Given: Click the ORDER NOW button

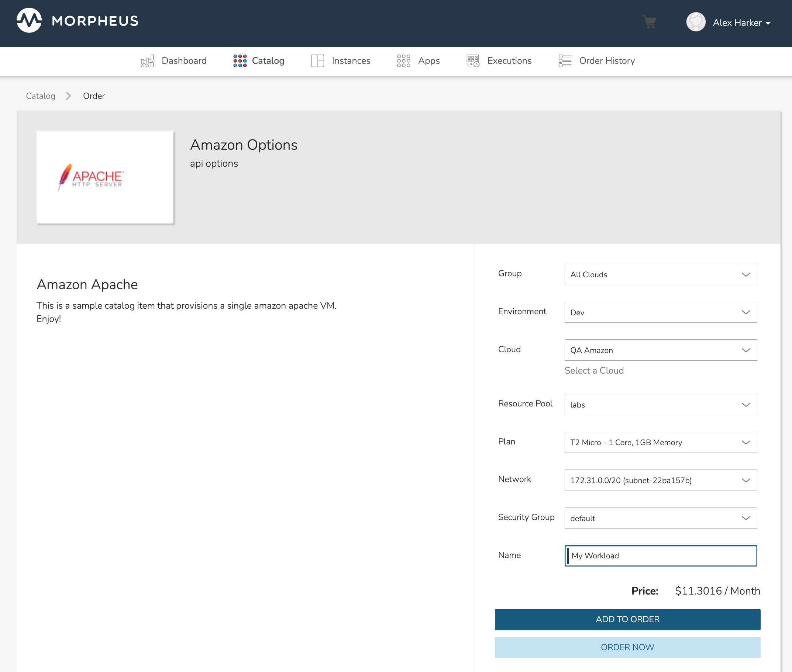Looking at the screenshot, I should [x=627, y=647].
